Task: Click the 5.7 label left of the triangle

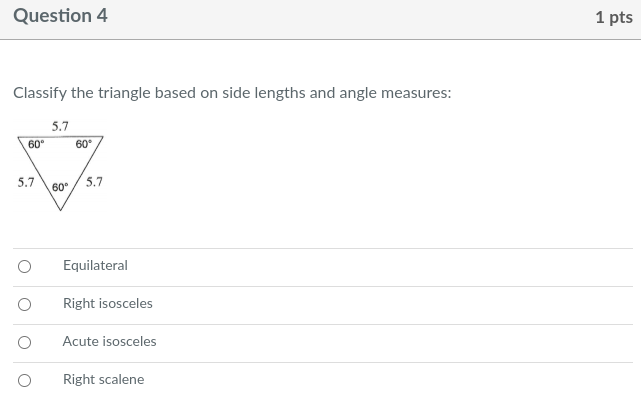Action: click(x=26, y=183)
